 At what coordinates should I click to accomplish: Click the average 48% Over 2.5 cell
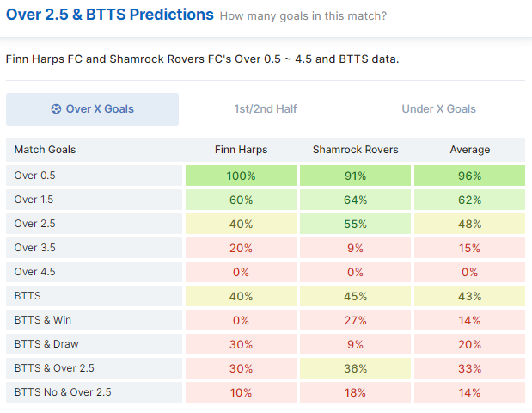[469, 224]
